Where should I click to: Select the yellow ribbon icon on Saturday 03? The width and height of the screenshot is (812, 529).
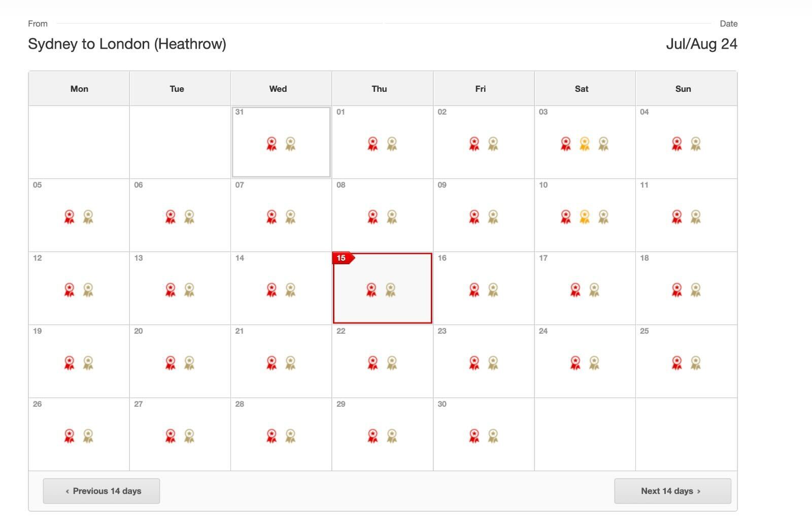pyautogui.click(x=585, y=144)
